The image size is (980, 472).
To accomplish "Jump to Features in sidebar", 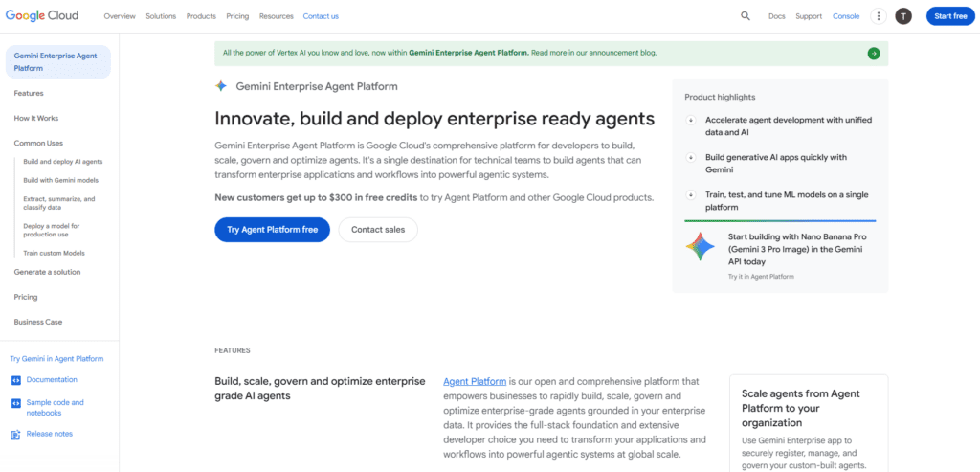I will 29,93.
